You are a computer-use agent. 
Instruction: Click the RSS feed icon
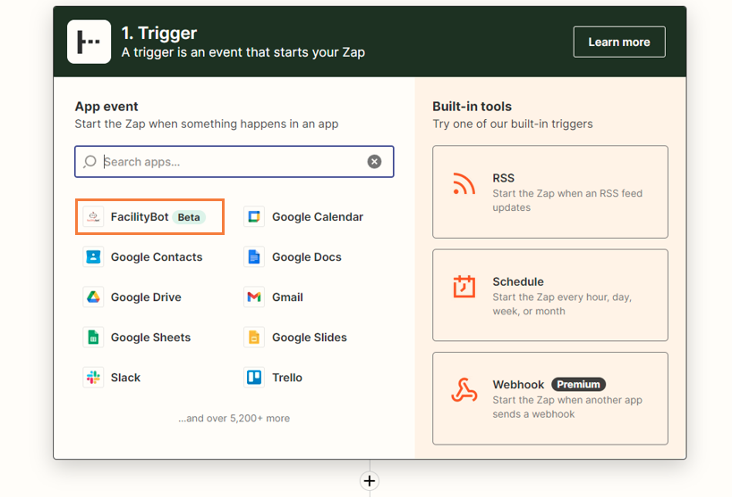click(464, 183)
